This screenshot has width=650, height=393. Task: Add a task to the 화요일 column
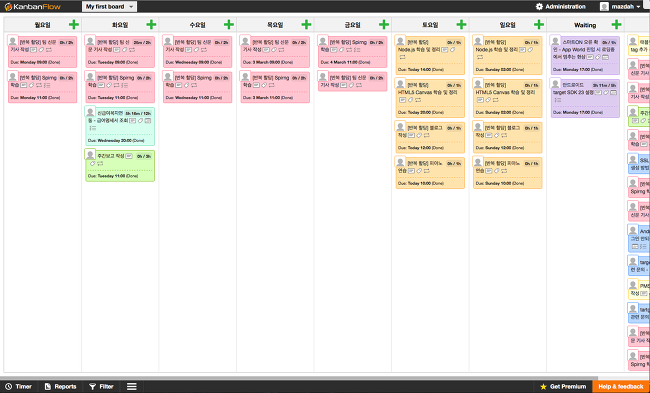(x=151, y=25)
